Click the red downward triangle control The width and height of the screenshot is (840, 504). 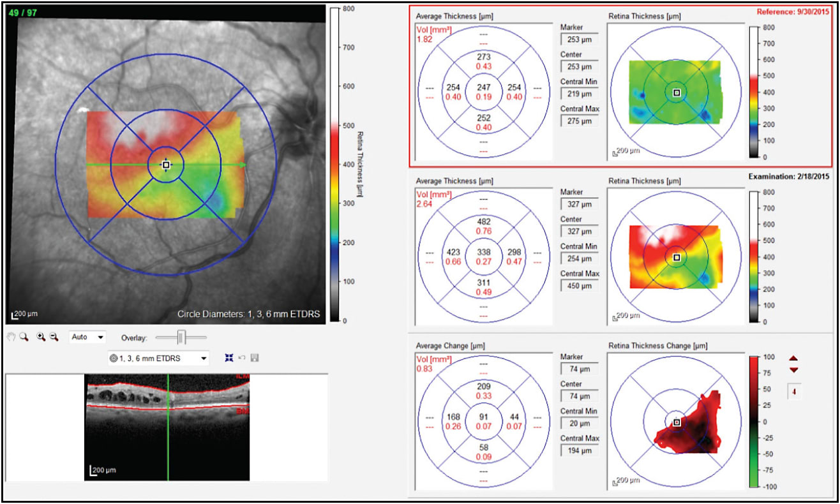(793, 369)
